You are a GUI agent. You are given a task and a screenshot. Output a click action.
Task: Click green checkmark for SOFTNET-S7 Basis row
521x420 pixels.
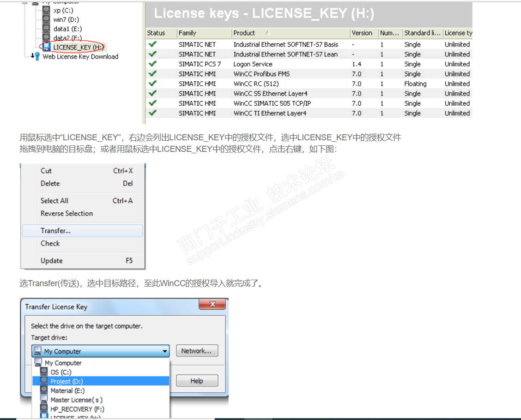(x=152, y=44)
